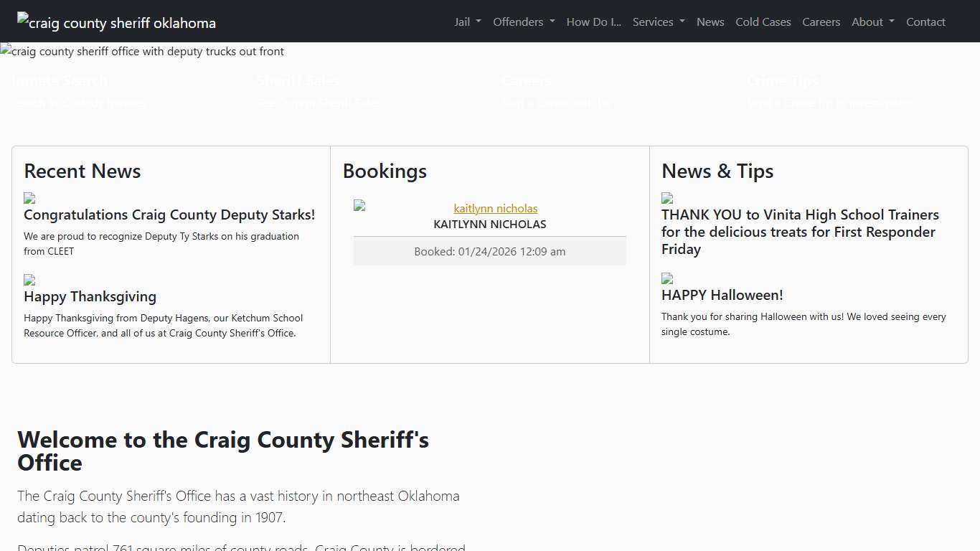Click the booking photo placeholder for Kaitlynn Nicholas
980x551 pixels.
click(x=359, y=204)
